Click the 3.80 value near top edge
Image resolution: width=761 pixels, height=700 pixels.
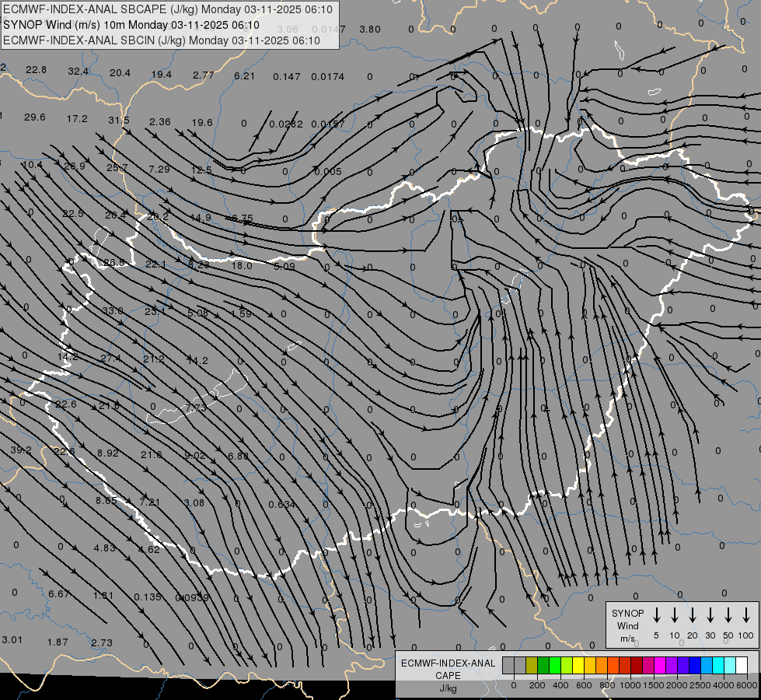click(370, 29)
